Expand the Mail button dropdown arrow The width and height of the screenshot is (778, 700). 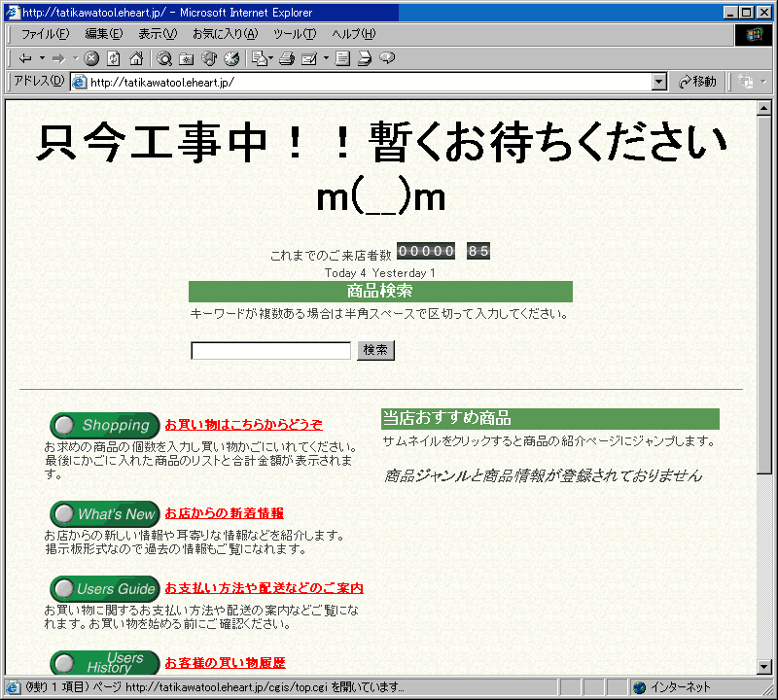point(271,58)
